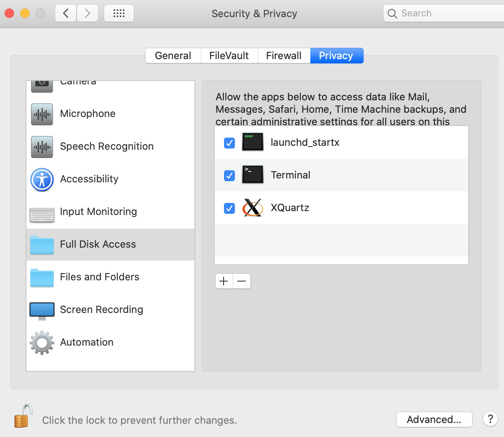Select Full Disk Access label
Image resolution: width=504 pixels, height=437 pixels.
98,244
